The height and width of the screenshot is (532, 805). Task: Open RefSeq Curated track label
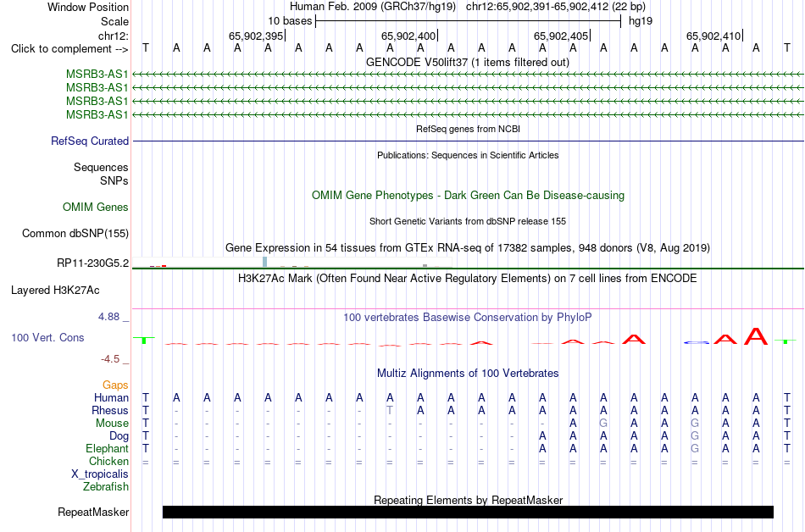[x=90, y=141]
